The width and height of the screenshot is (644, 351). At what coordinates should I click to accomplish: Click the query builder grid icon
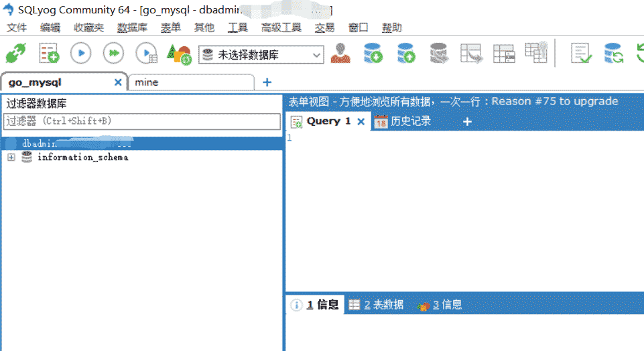click(504, 54)
